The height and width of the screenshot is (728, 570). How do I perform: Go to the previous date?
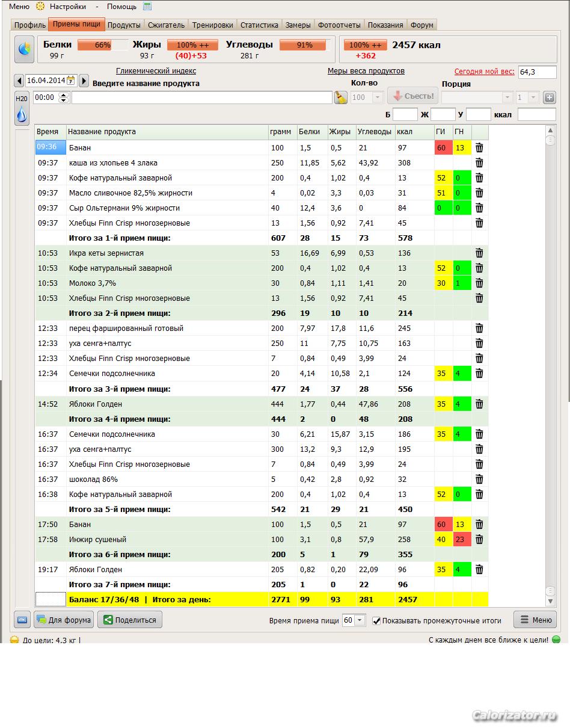(19, 81)
